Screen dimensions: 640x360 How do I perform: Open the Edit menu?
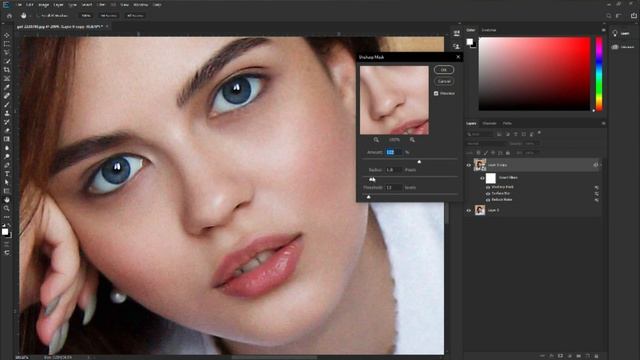(30, 4)
